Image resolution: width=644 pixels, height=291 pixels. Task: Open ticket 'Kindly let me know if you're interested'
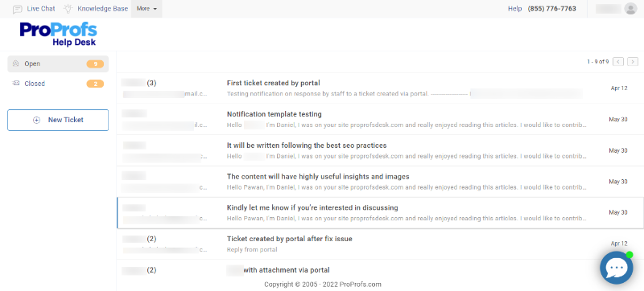pyautogui.click(x=380, y=213)
